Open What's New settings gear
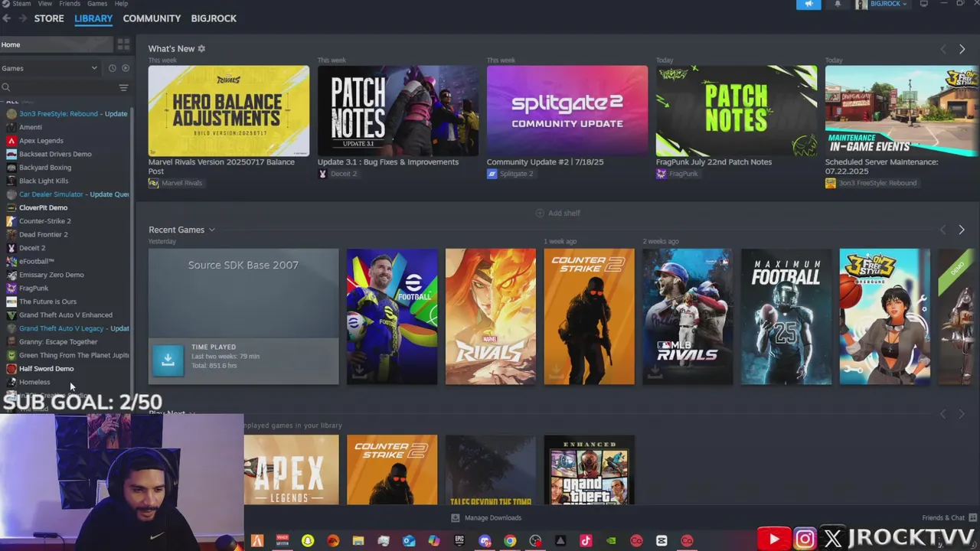 pyautogui.click(x=201, y=48)
